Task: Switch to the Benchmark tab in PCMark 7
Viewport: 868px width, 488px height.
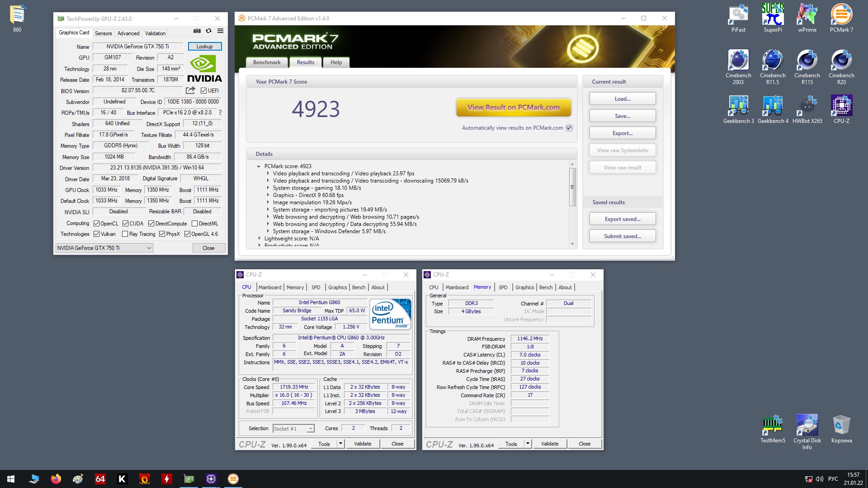Action: point(267,62)
